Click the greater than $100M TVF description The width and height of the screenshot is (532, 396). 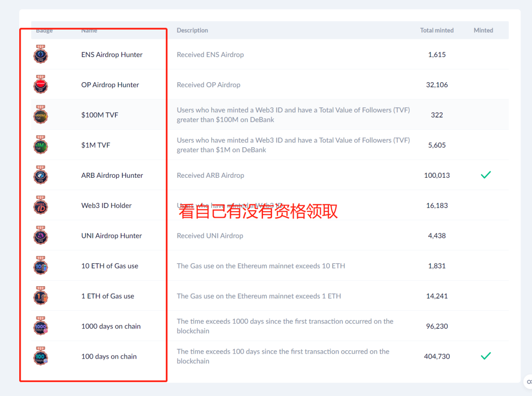[293, 115]
